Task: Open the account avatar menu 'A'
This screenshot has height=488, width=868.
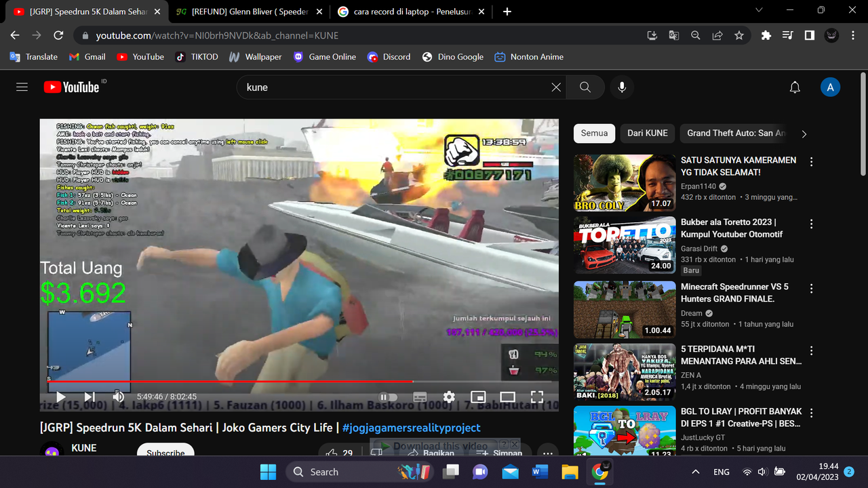Action: (x=830, y=87)
